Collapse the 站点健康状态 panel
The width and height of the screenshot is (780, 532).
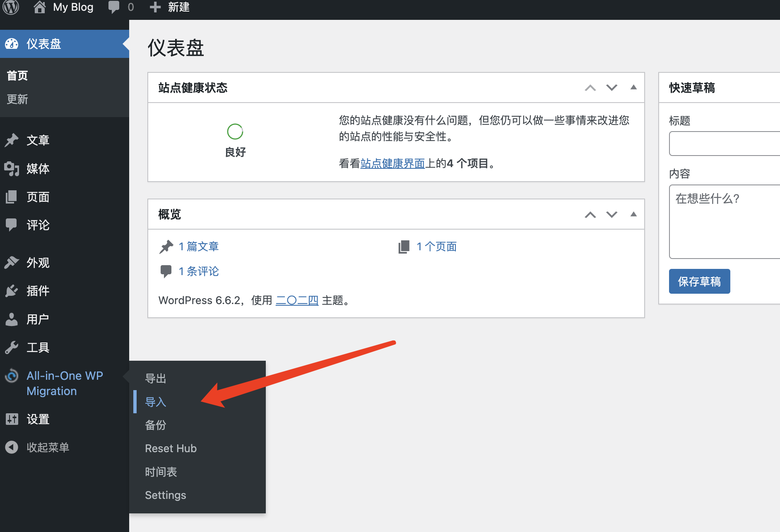tap(633, 87)
